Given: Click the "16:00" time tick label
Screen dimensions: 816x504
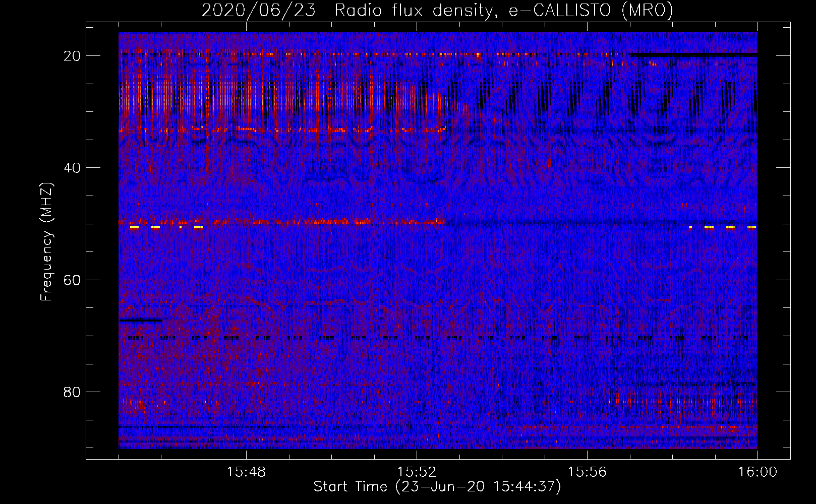Looking at the screenshot, I should point(757,472).
